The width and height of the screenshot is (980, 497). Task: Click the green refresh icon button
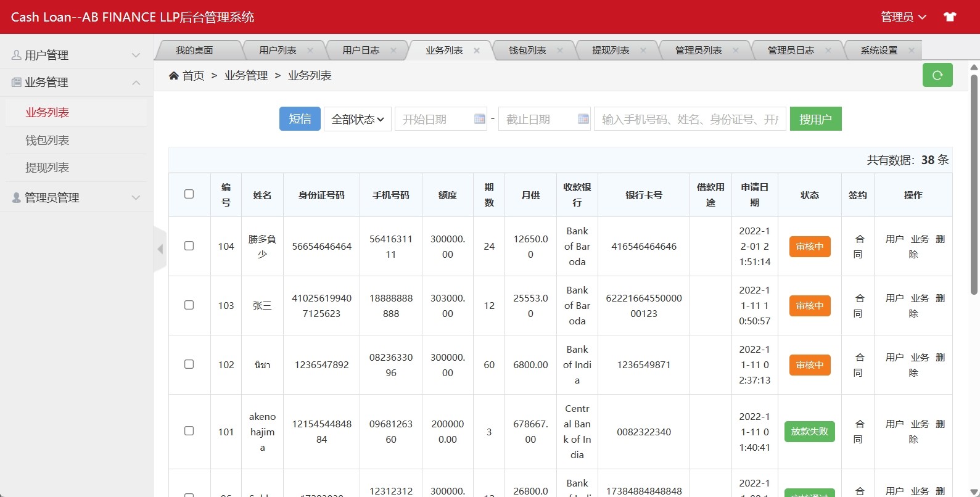(937, 75)
